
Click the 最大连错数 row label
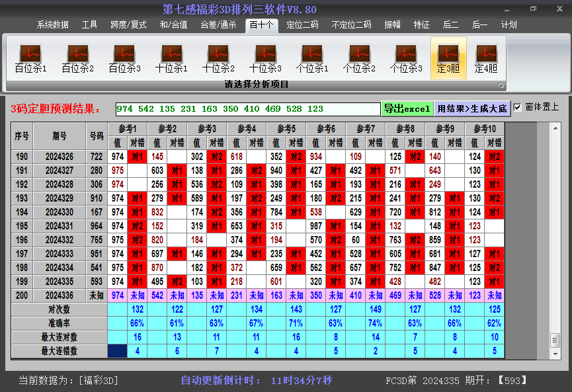click(x=59, y=351)
